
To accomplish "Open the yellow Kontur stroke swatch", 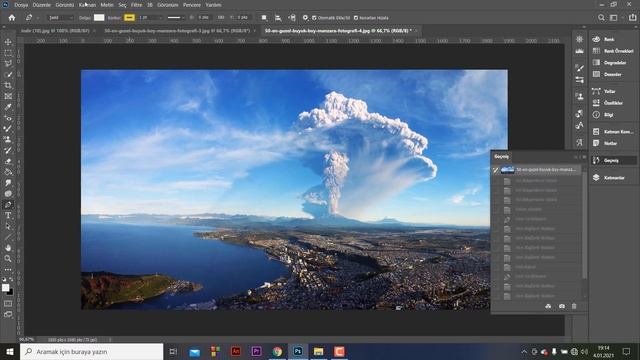I will point(129,18).
